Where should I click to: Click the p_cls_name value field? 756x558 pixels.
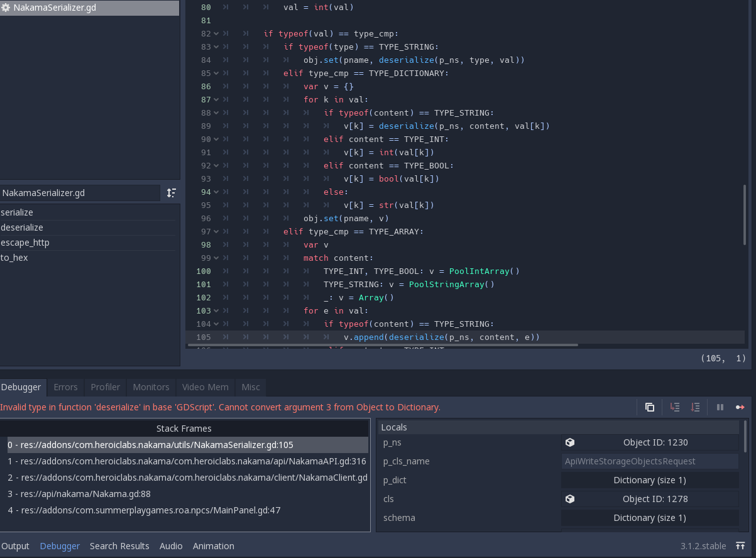pyautogui.click(x=650, y=461)
